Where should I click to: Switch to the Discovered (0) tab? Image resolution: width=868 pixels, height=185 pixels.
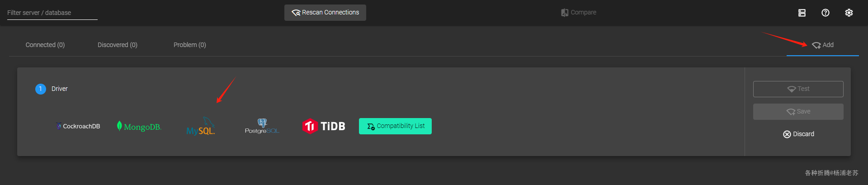(x=118, y=45)
